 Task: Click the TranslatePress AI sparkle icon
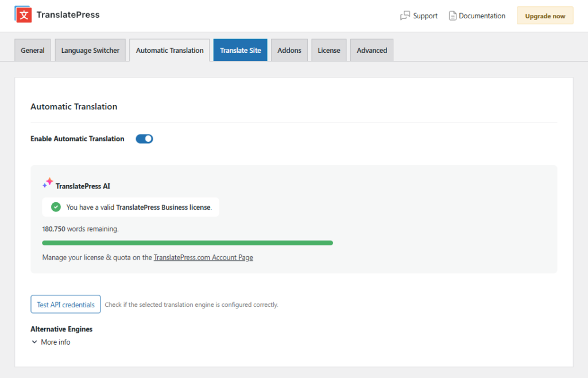pos(48,183)
